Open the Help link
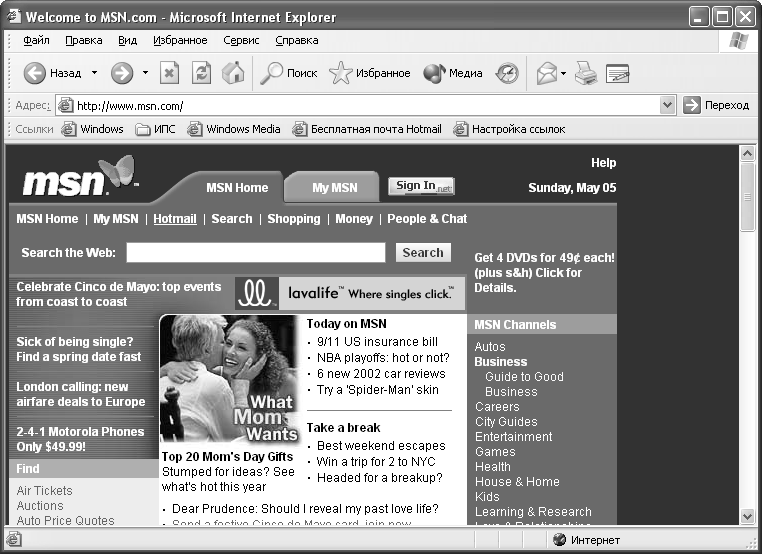Screen dimensions: 762x554 604,163
